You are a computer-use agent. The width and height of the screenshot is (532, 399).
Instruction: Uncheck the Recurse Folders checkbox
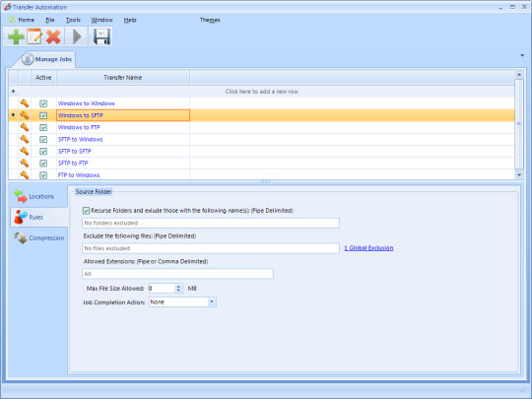coord(86,211)
